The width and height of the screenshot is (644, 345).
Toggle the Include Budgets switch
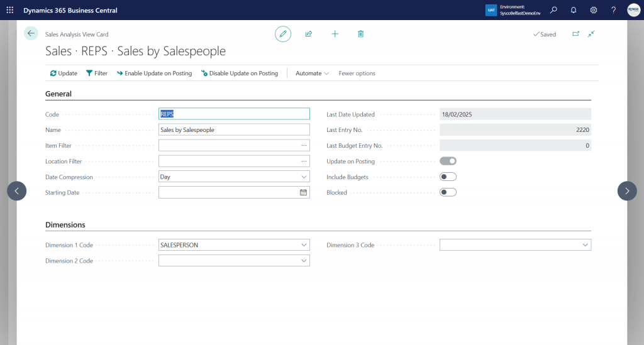(448, 177)
